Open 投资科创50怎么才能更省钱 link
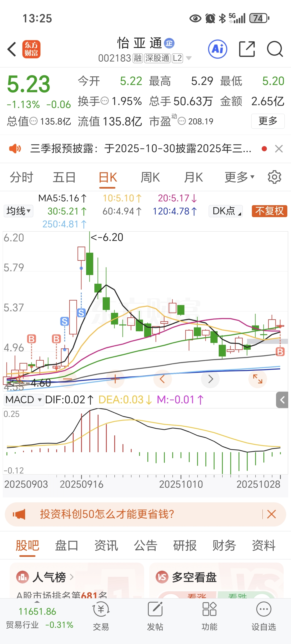 pos(107,514)
